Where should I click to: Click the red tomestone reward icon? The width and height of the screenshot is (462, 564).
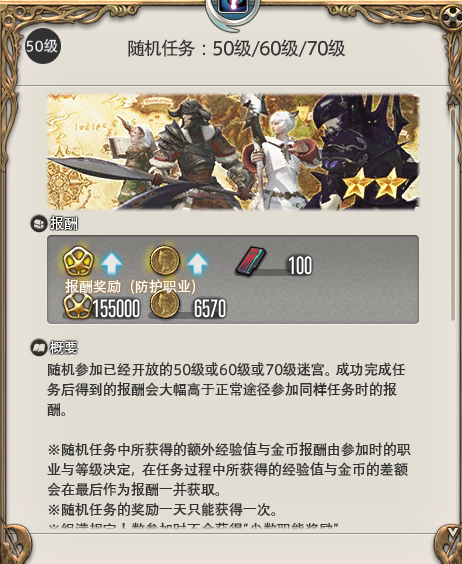(251, 261)
